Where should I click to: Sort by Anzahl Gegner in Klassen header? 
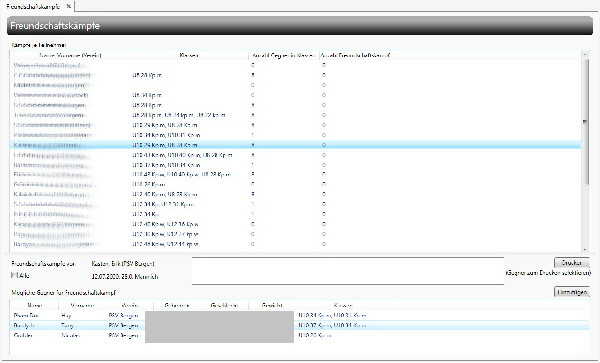(x=284, y=55)
